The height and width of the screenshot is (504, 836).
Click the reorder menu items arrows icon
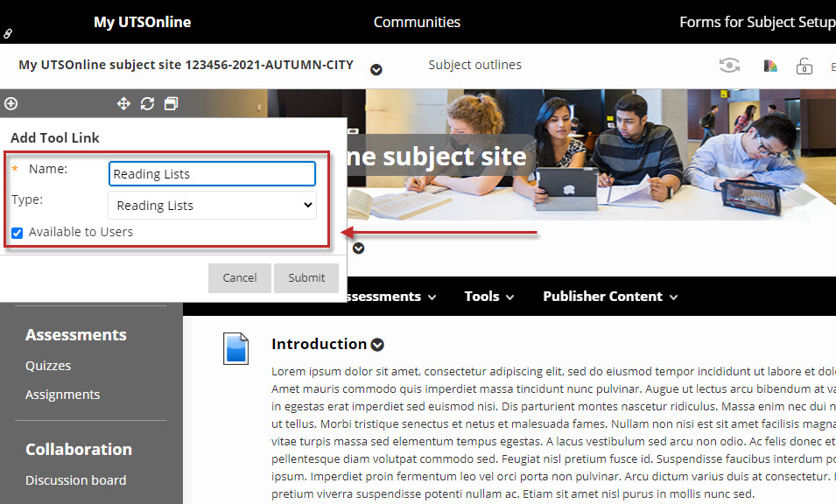click(x=123, y=104)
